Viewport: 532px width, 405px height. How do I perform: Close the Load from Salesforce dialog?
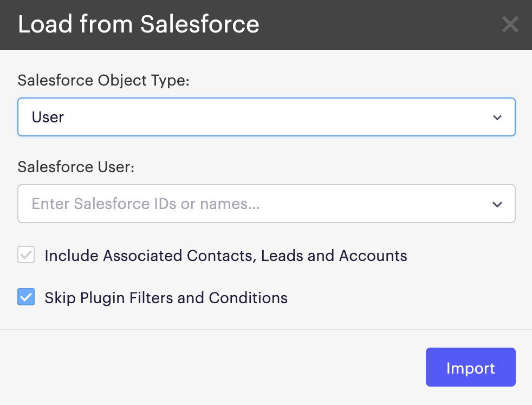(x=510, y=24)
